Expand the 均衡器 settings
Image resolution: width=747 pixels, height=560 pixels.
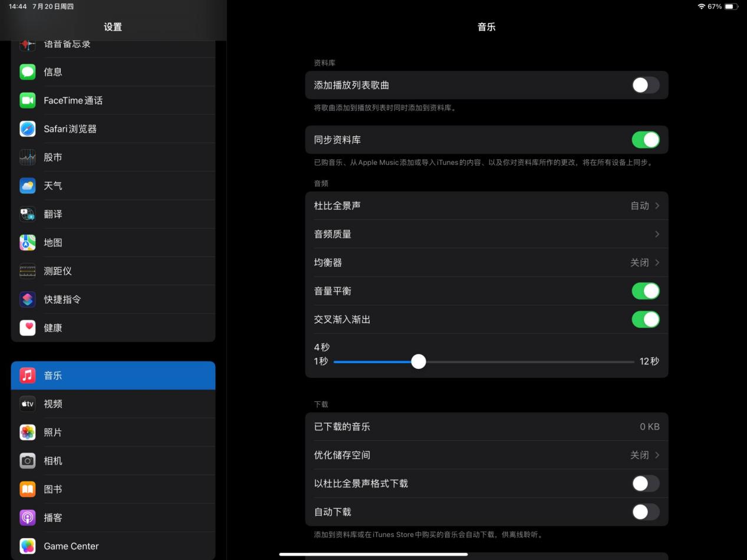486,262
